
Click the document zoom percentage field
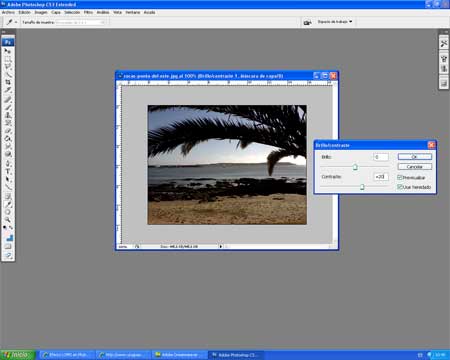(124, 247)
